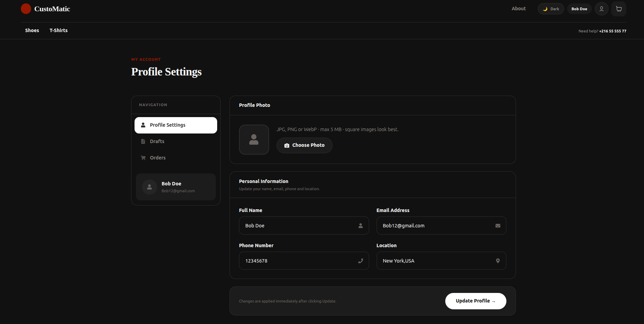Screen dimensions: 644x324
Task: Open Orders in navigation
Action: (176, 158)
